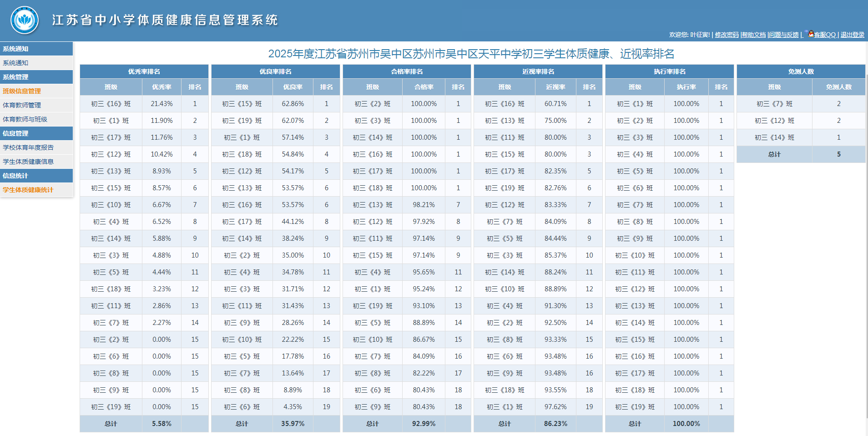868x436 pixels.
Task: Log out via 退出登录
Action: coord(852,35)
